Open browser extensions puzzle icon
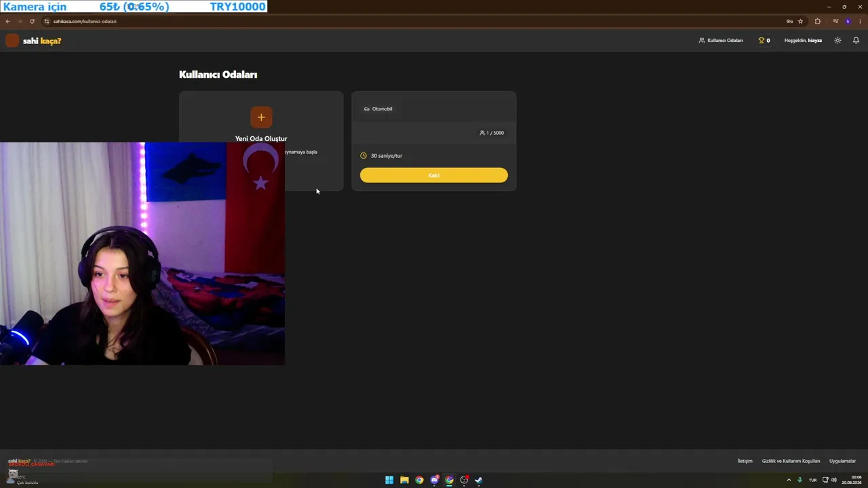 tap(818, 21)
